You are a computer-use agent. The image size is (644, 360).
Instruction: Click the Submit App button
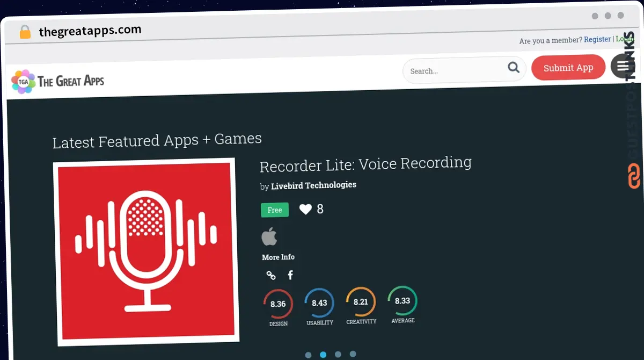568,68
